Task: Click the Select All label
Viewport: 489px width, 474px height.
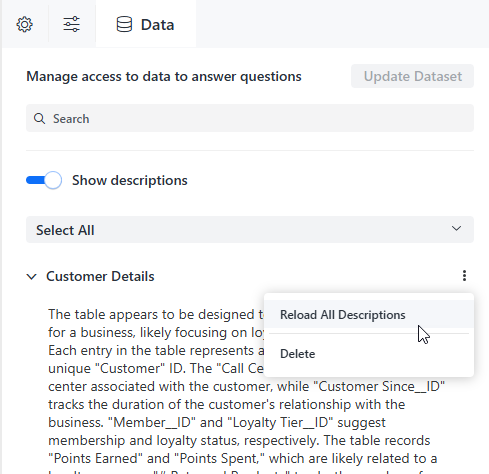Action: click(65, 230)
